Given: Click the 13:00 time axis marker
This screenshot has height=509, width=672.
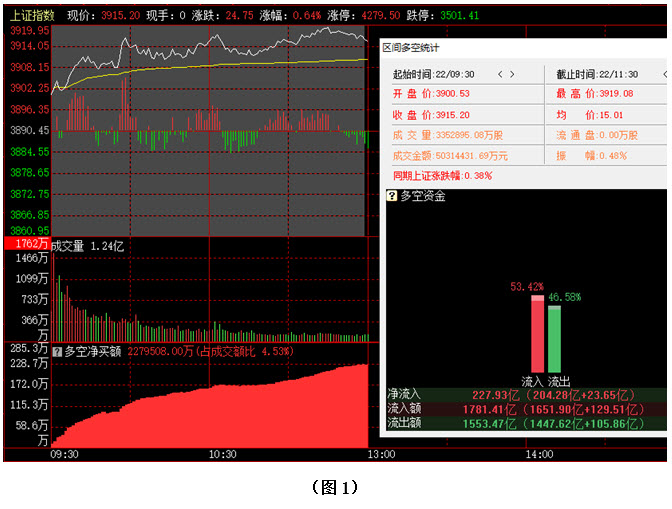Looking at the screenshot, I should [381, 454].
